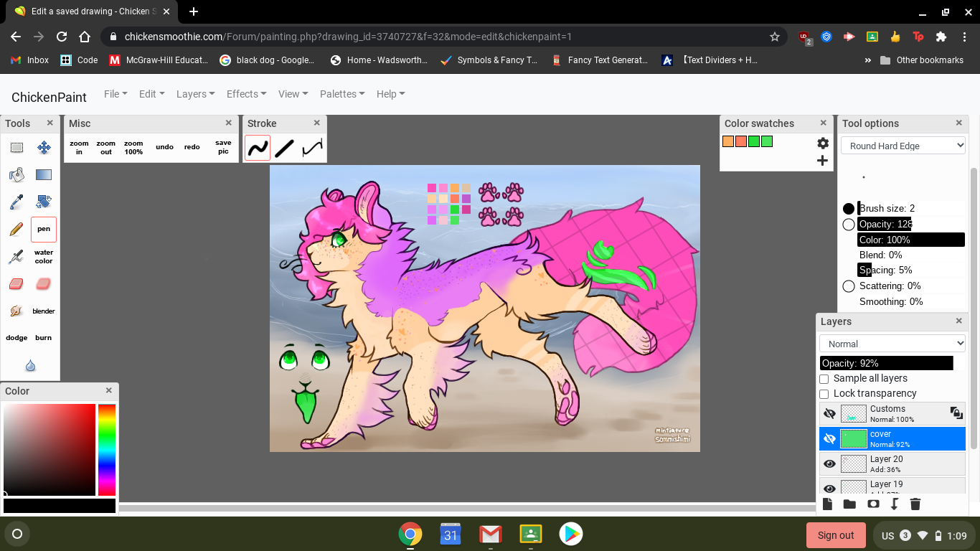Open the Effects menu

click(246, 94)
